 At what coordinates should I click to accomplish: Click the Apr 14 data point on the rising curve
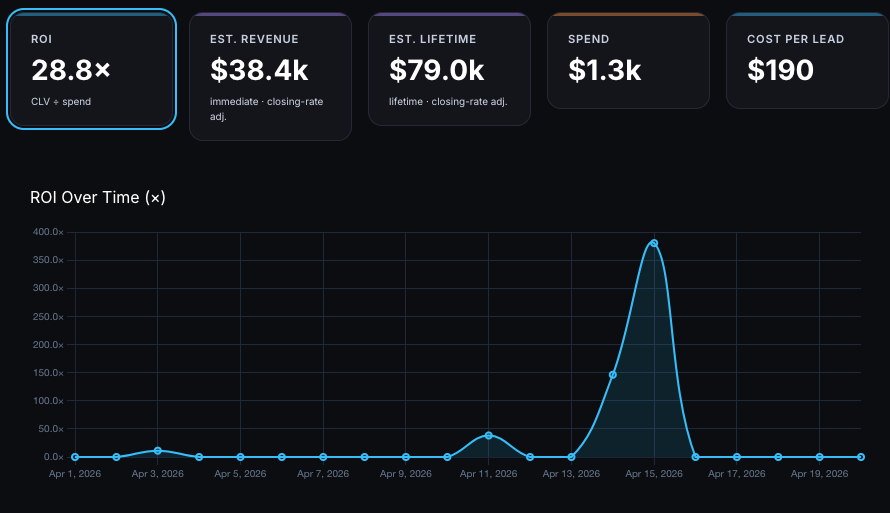click(613, 375)
